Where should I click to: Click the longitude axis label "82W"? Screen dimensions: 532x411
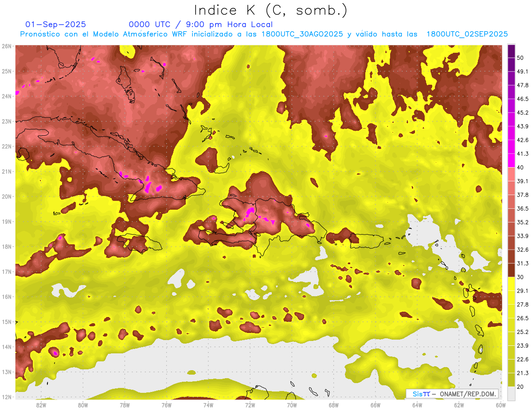(41, 405)
